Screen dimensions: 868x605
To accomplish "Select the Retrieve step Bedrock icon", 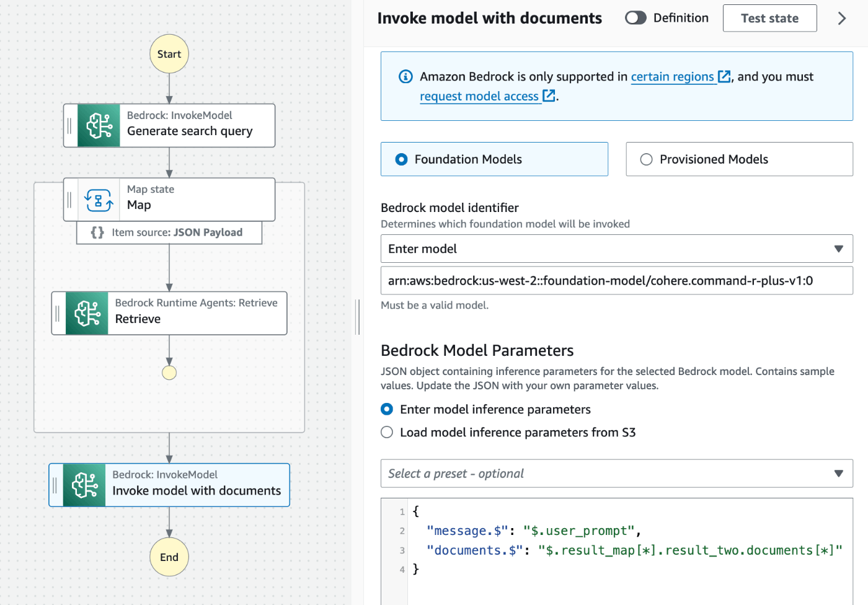I will tap(87, 314).
